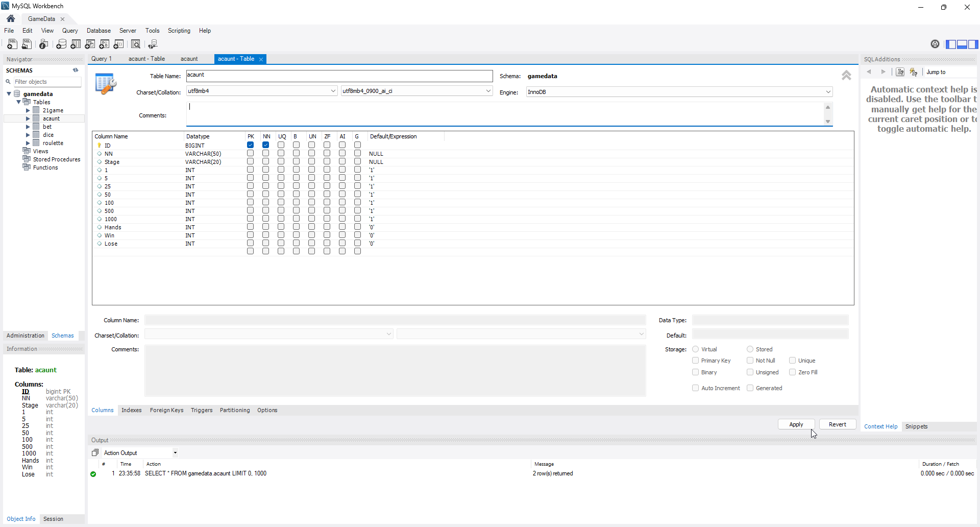The width and height of the screenshot is (980, 527).
Task: Click create new view icon
Action: (x=90, y=44)
